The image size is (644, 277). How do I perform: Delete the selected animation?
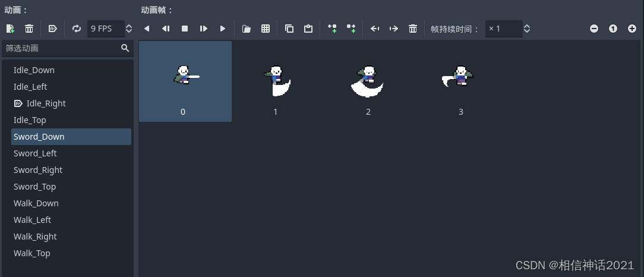[29, 29]
